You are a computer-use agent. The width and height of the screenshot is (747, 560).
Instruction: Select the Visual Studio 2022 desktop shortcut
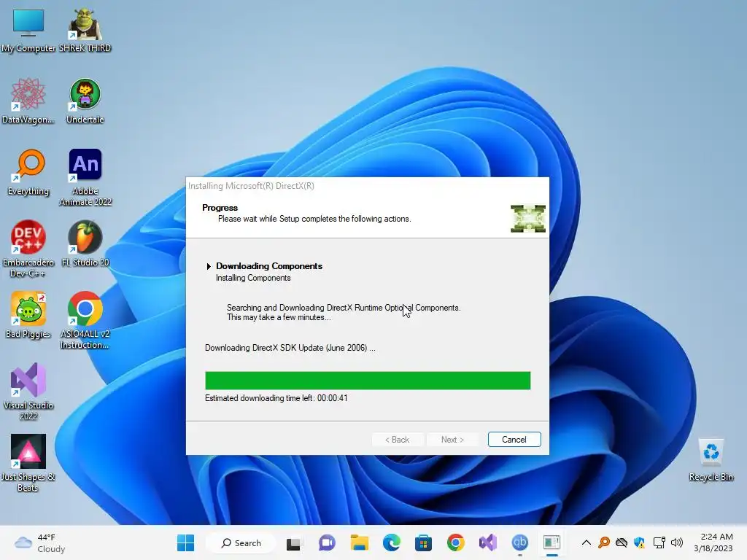pyautogui.click(x=28, y=392)
